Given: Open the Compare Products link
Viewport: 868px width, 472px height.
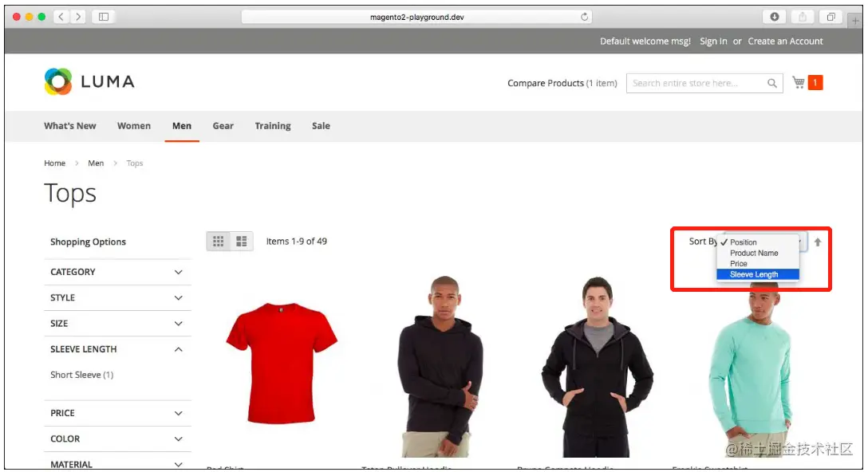Looking at the screenshot, I should [x=562, y=83].
